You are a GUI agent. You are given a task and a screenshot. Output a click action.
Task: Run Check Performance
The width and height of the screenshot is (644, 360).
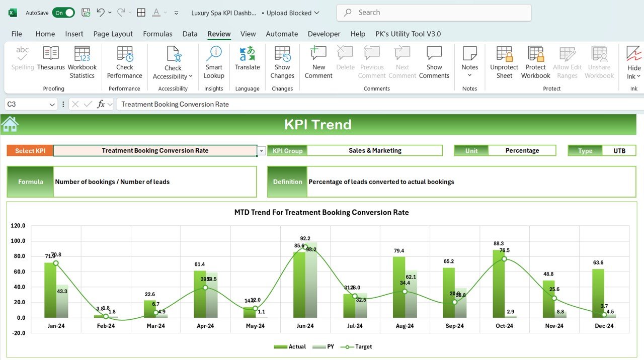point(125,62)
